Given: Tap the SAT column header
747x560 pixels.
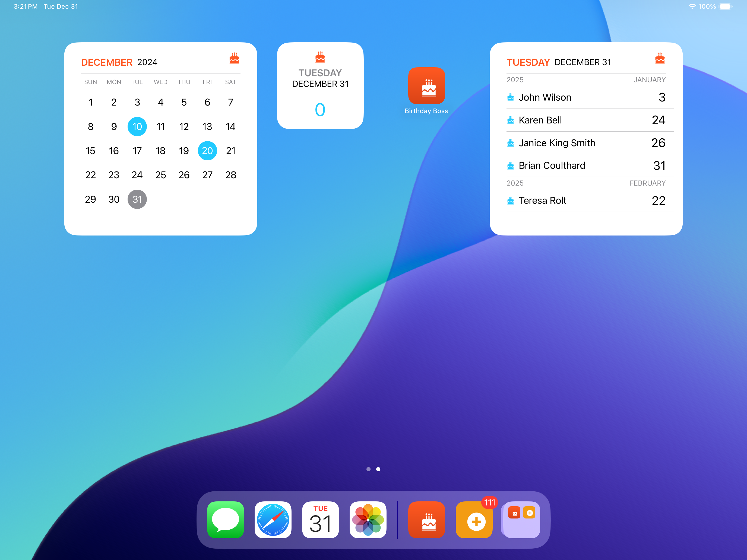Looking at the screenshot, I should 231,82.
